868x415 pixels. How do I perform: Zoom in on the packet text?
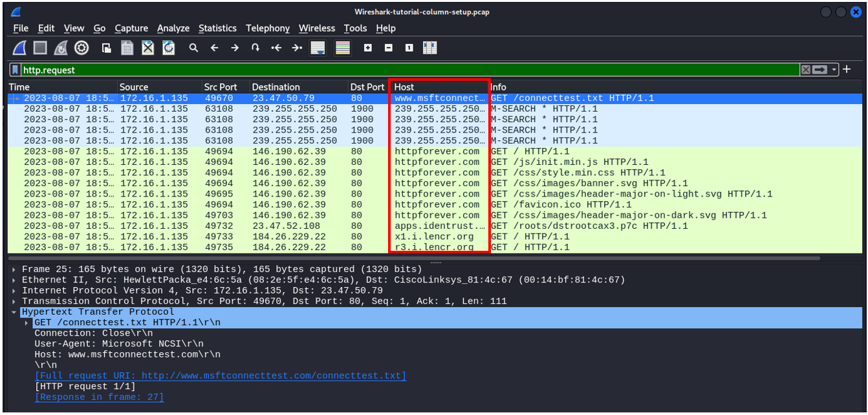tap(368, 48)
